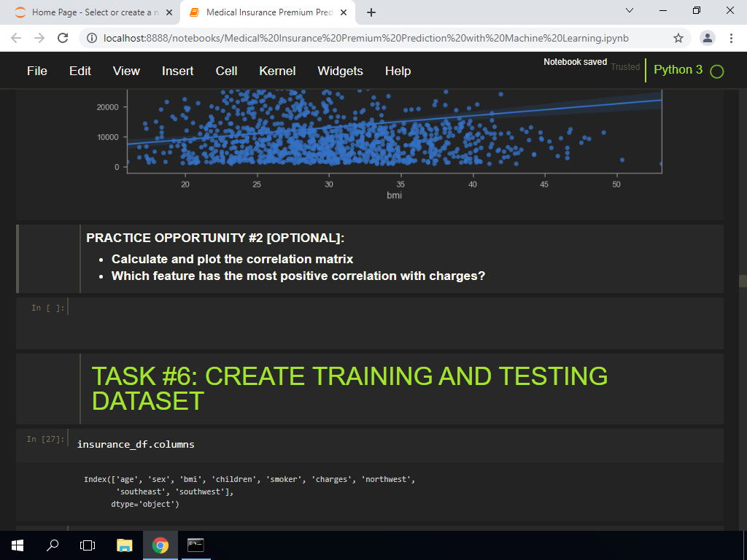Screen dimensions: 747x560
Task: Reload the notebook page
Action: click(63, 38)
